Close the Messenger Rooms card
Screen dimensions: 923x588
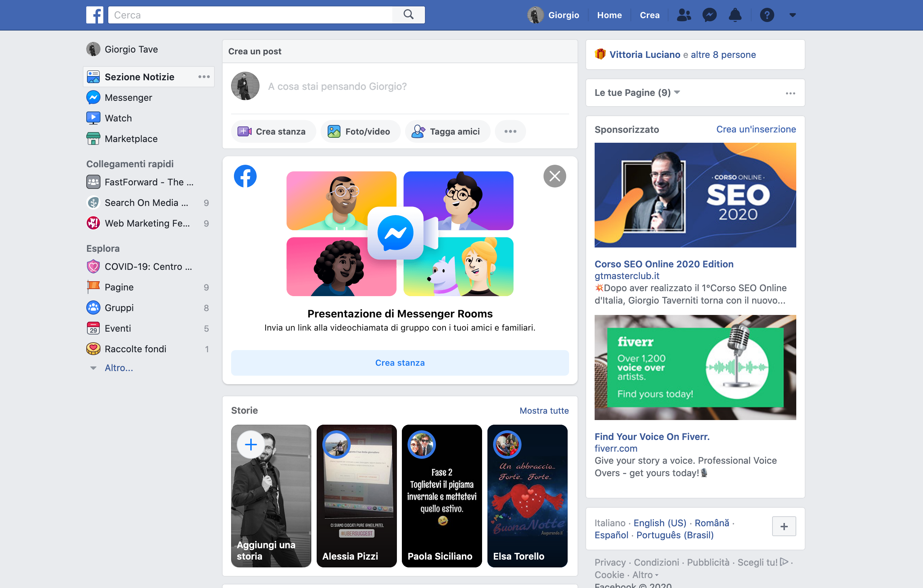click(555, 176)
